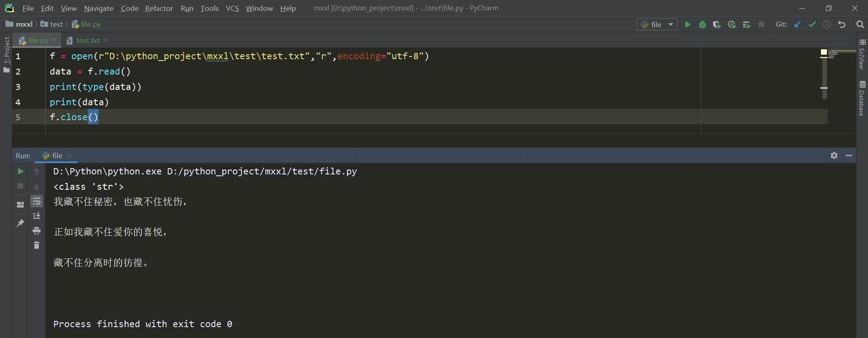Click 'print(type(data))' on line 3
The width and height of the screenshot is (868, 338).
[x=95, y=87]
